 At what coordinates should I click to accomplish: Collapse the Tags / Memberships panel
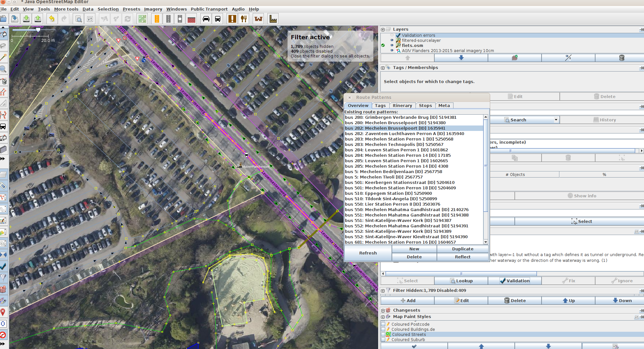(383, 68)
